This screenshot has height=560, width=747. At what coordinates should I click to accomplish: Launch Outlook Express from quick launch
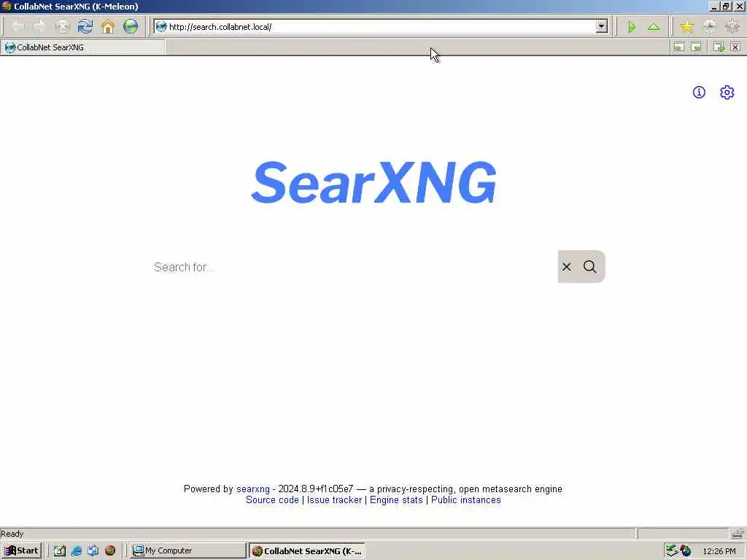[93, 551]
